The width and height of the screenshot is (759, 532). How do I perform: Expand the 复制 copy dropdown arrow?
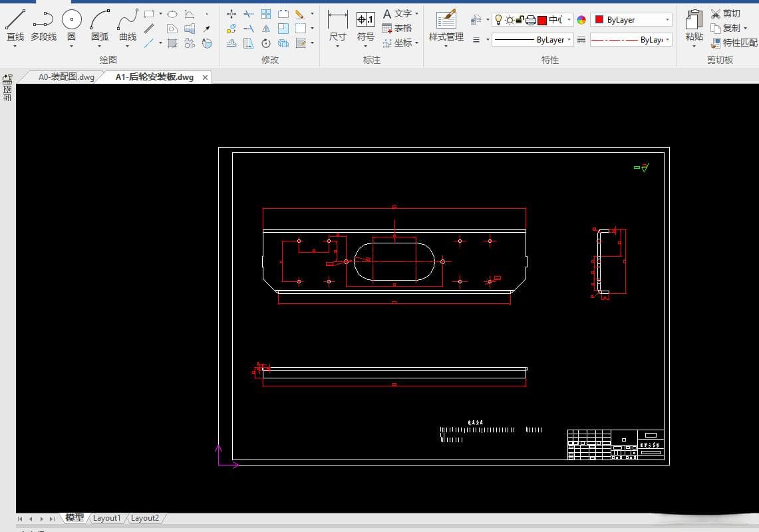(746, 28)
